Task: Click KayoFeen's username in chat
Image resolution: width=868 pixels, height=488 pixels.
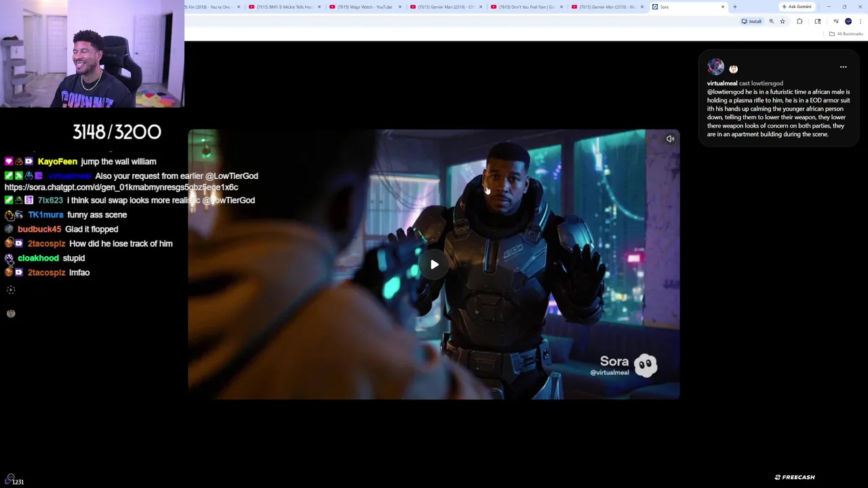Action: [58, 161]
